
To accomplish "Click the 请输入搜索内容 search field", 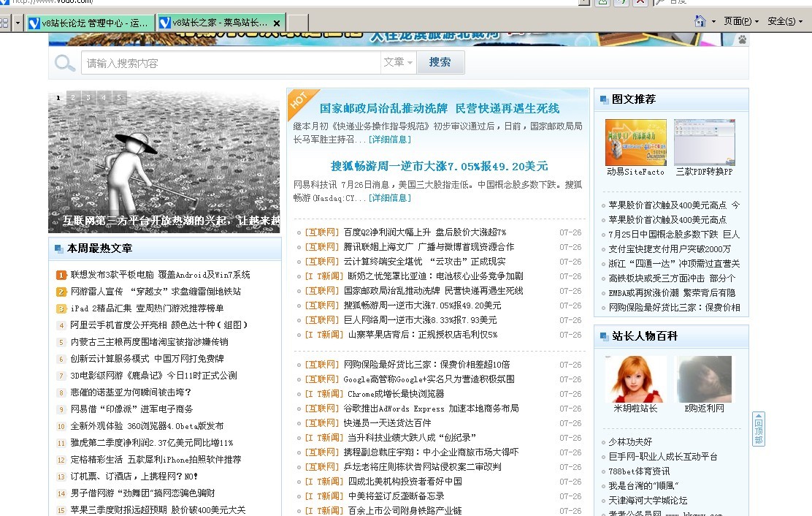I will (x=231, y=63).
